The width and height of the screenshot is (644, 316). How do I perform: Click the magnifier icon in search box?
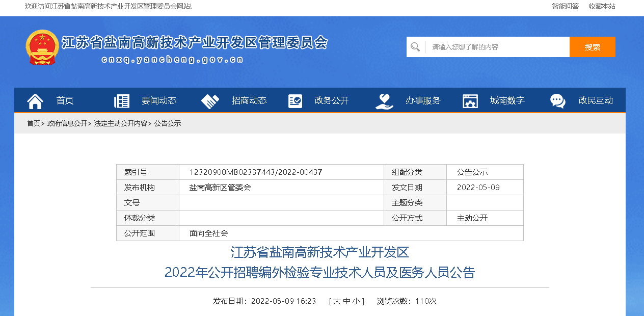point(415,47)
